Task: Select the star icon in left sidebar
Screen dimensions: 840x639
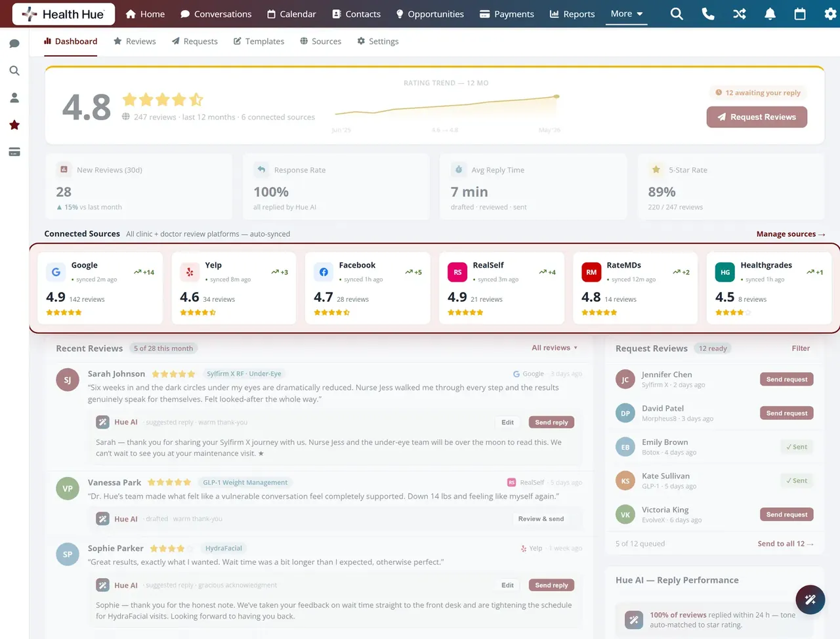Action: (14, 125)
